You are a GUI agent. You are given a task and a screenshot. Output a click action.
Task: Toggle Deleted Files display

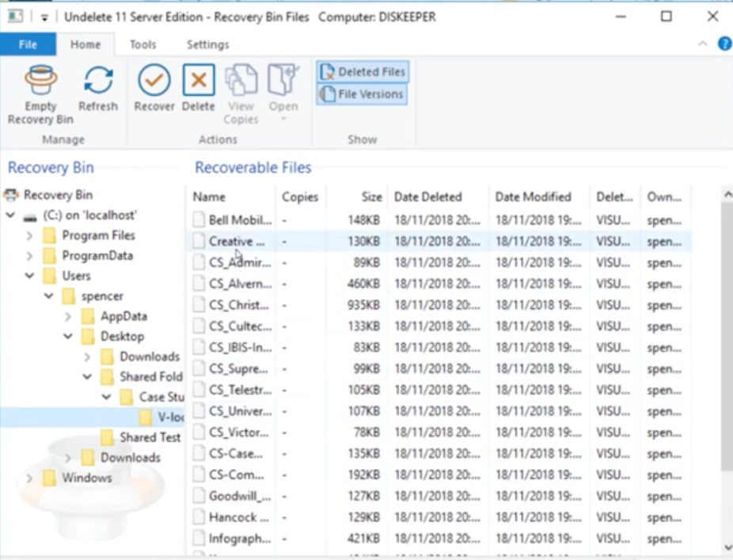[x=363, y=71]
